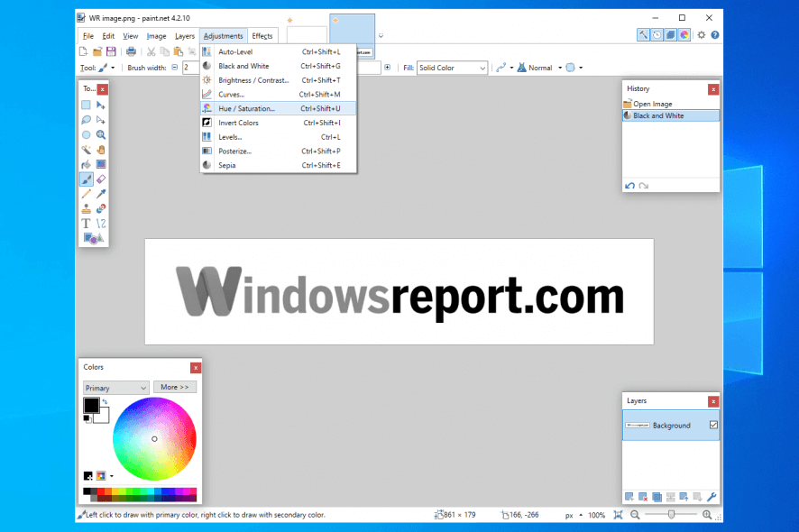Select the Shapes tool
Screen dimensions: 799x532
click(93, 238)
